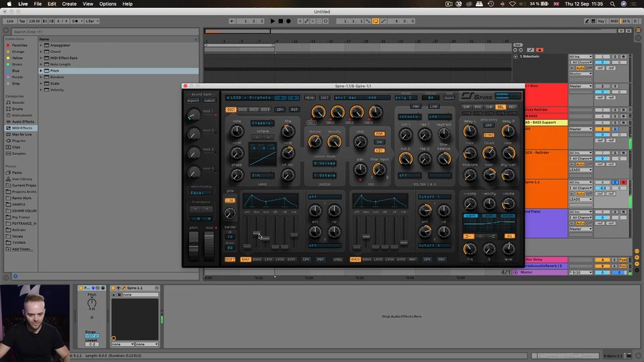
Task: Move the Spire mod wheel
Action: (x=209, y=245)
